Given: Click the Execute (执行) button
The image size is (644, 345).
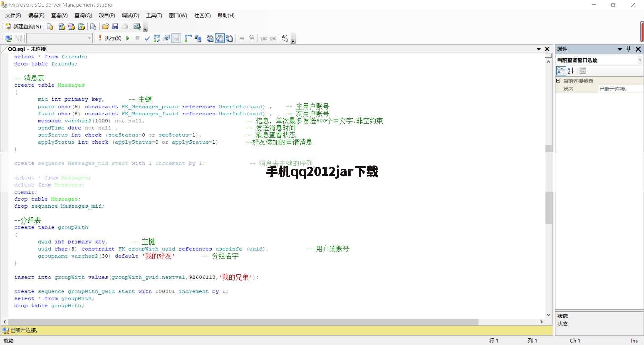Looking at the screenshot, I should 109,38.
